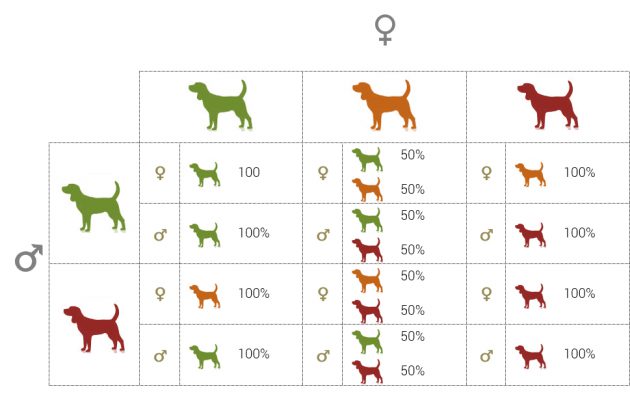This screenshot has width=630, height=400.
Task: Select the dark red dog in the top header row
Action: tap(547, 103)
